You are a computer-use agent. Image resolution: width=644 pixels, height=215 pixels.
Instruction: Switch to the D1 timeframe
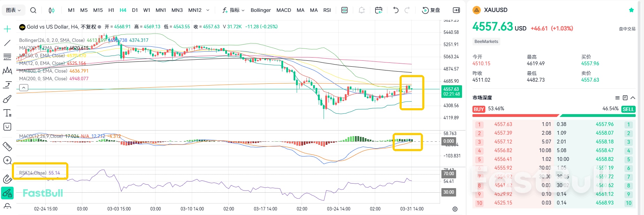tap(135, 10)
